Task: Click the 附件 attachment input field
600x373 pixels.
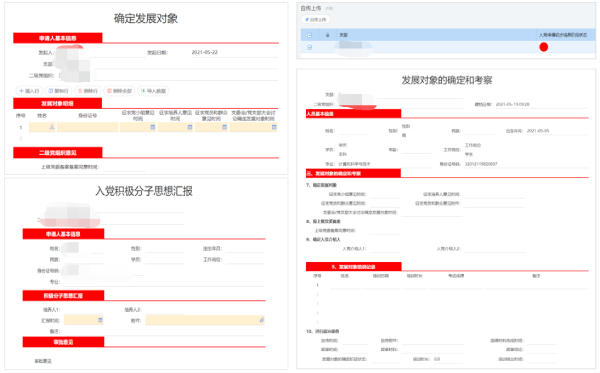Action: point(205,320)
